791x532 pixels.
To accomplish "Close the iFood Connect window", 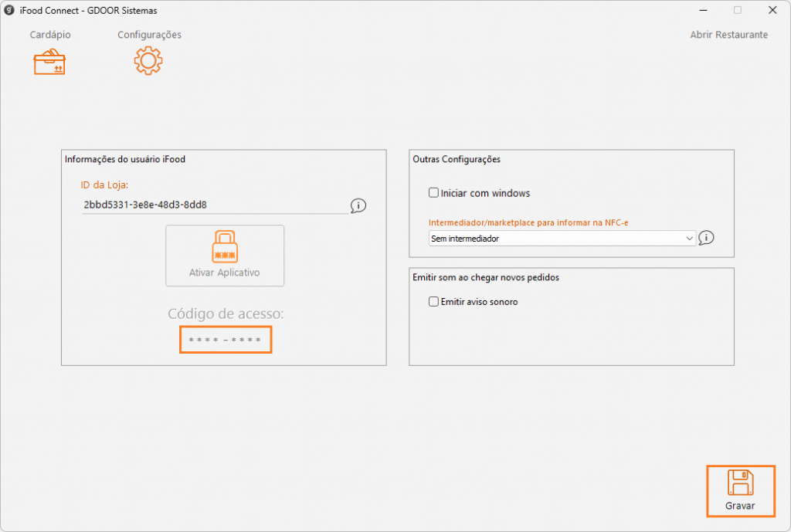I will point(772,10).
